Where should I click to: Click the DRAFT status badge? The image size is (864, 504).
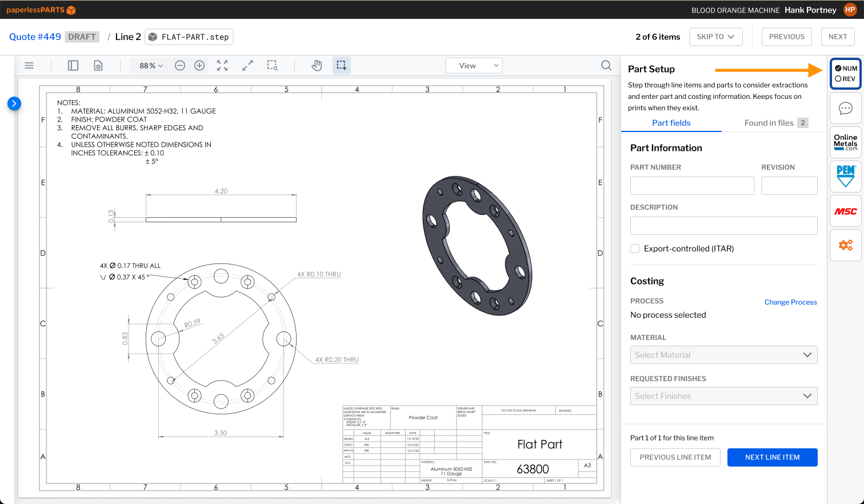pos(82,37)
